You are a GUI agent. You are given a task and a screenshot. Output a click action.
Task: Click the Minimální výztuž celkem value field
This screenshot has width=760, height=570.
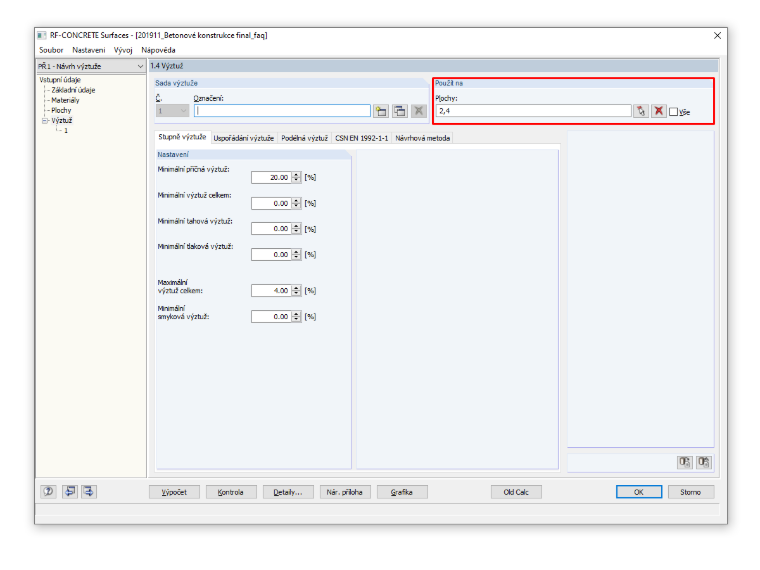[271, 203]
